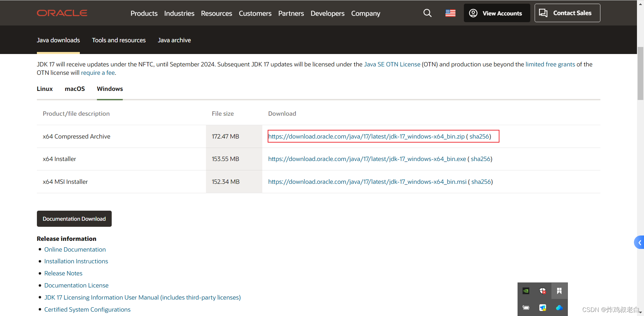Open Certified System Configurations link
Viewport: 644px width, 316px height.
[x=87, y=310]
